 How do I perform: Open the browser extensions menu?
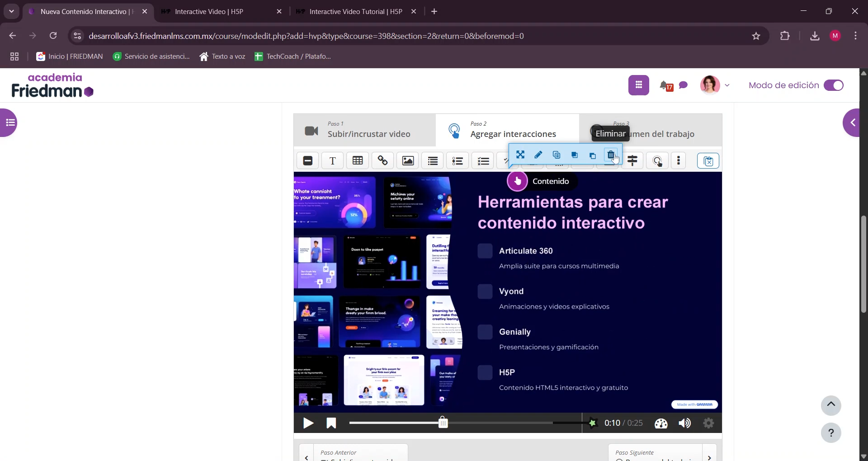point(785,36)
